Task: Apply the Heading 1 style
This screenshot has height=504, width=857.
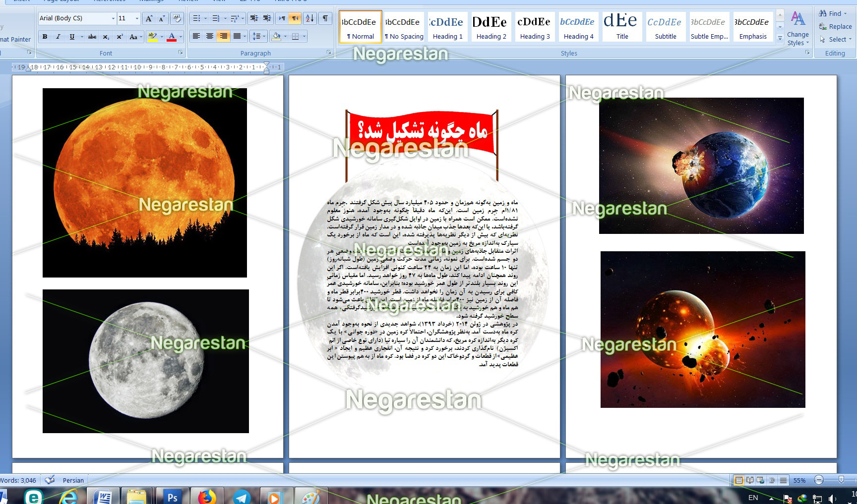Action: [447, 27]
